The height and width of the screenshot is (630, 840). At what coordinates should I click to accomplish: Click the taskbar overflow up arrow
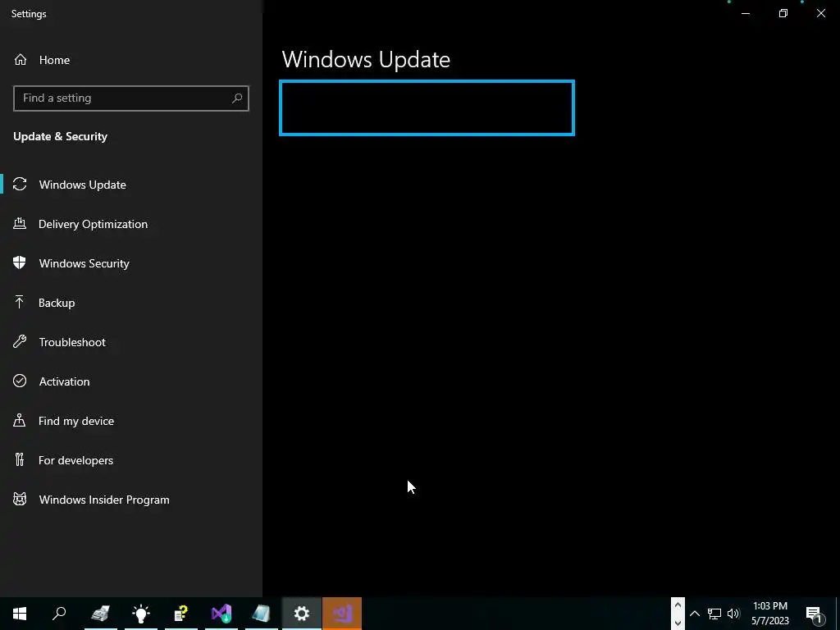click(x=678, y=605)
